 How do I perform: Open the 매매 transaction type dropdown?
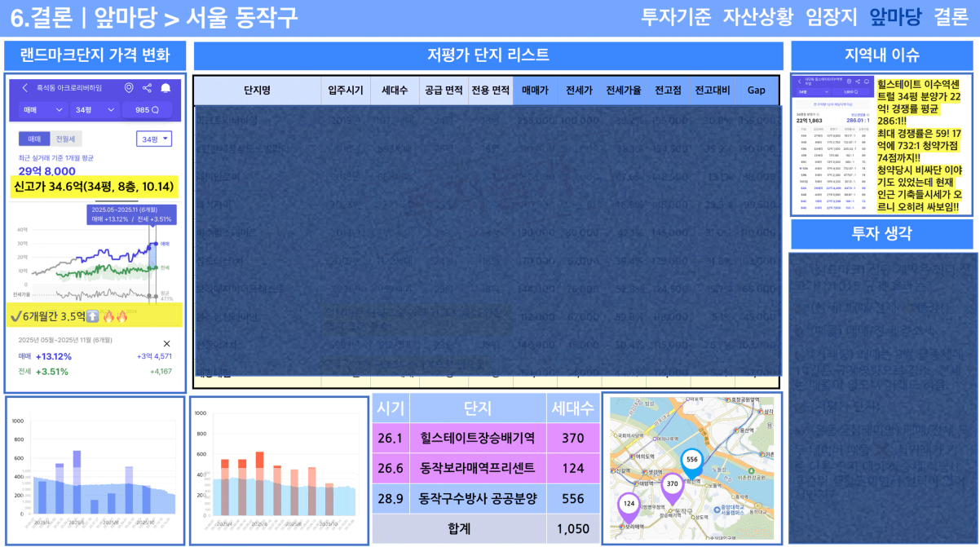[42, 109]
